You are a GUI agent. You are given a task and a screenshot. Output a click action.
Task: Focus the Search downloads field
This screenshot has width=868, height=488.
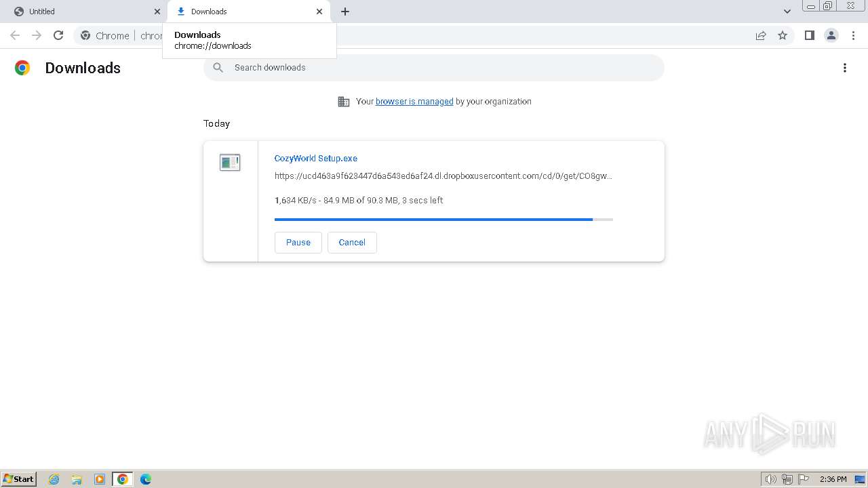(434, 68)
